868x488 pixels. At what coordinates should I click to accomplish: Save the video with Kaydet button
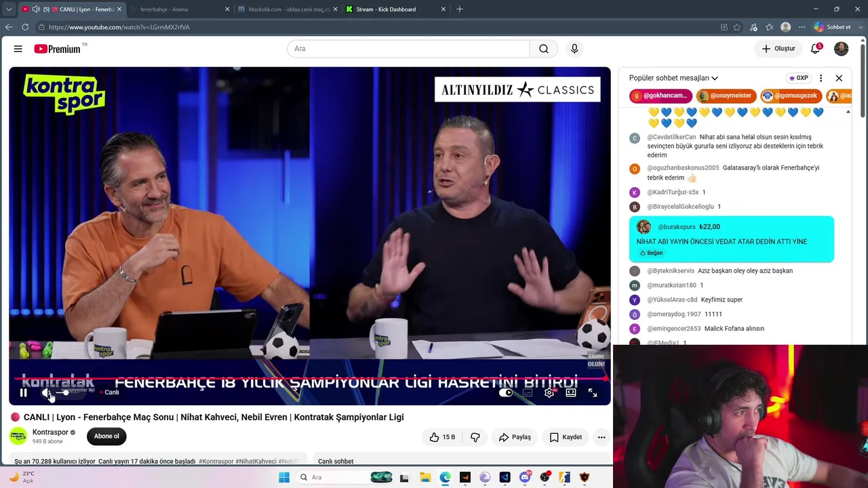coord(566,437)
